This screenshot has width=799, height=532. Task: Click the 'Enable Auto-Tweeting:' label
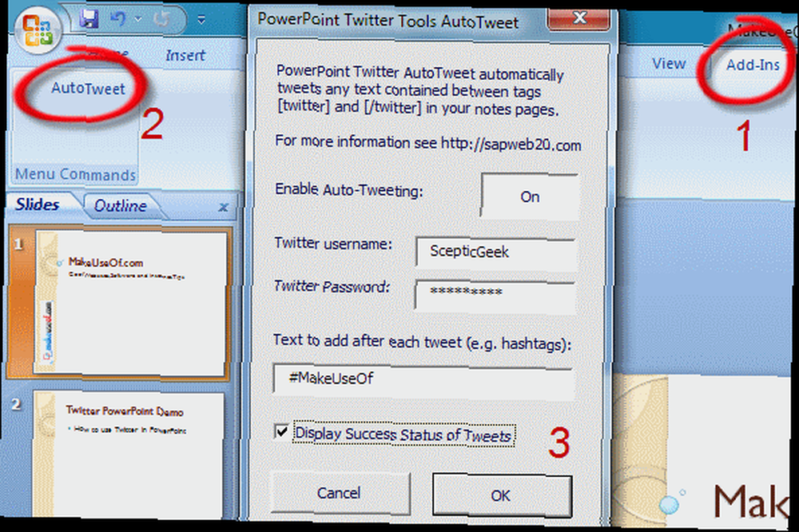349,189
